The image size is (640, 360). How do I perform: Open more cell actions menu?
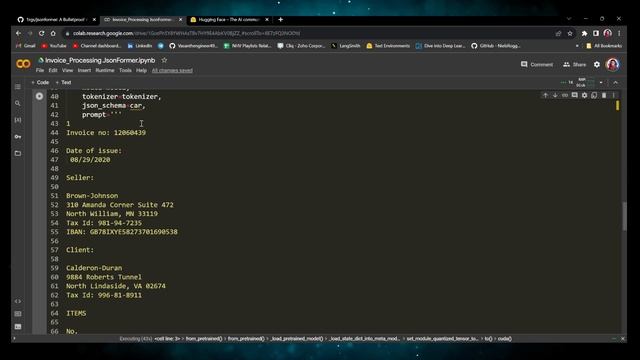[x=613, y=95]
